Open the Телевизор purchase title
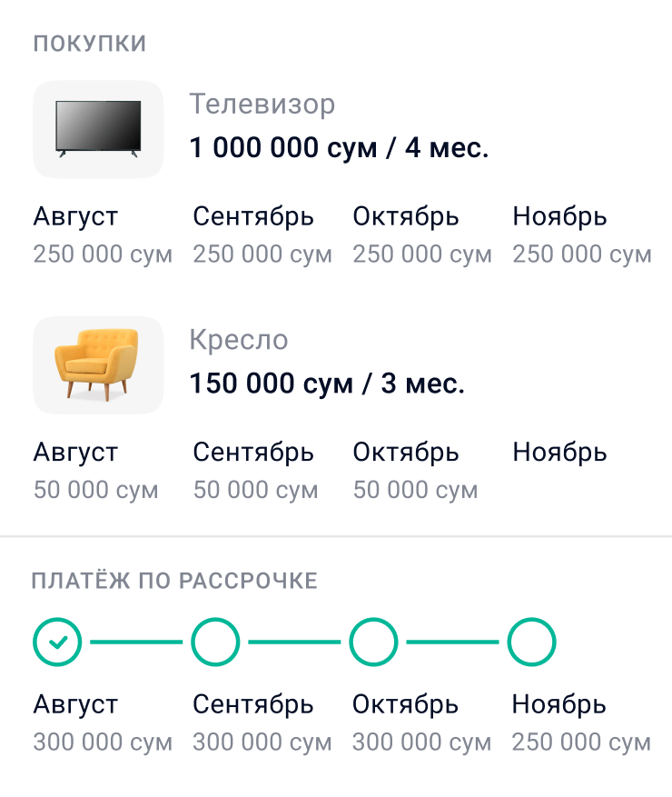 262,105
